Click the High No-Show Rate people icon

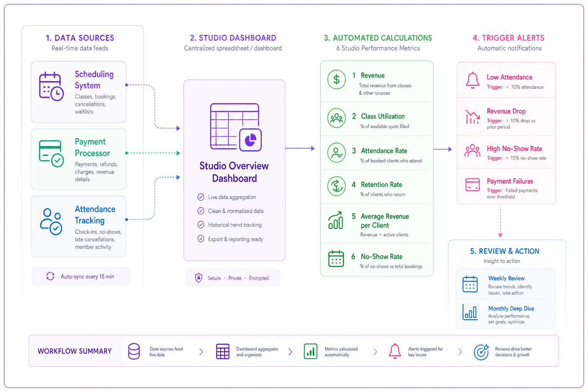[x=472, y=151]
